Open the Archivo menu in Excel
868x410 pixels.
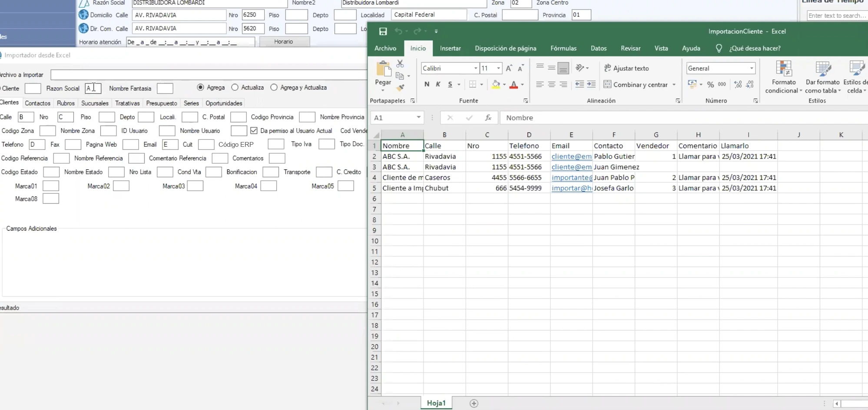click(385, 48)
